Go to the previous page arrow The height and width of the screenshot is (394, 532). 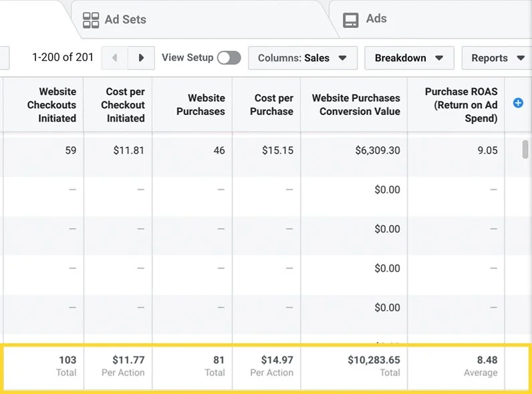click(114, 58)
